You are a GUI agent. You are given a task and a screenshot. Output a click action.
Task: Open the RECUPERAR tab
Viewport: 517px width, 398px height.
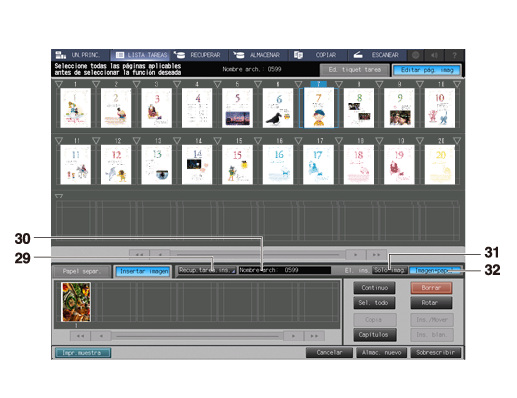point(199,55)
